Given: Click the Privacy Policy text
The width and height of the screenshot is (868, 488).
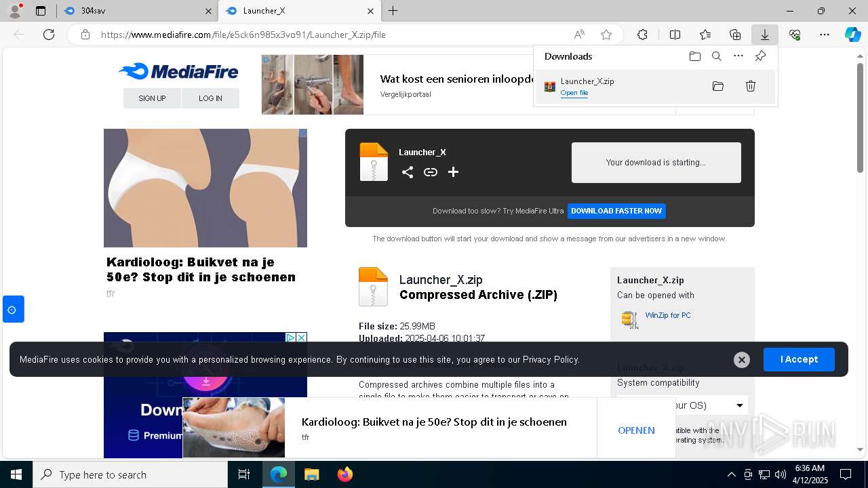Looking at the screenshot, I should (x=551, y=359).
